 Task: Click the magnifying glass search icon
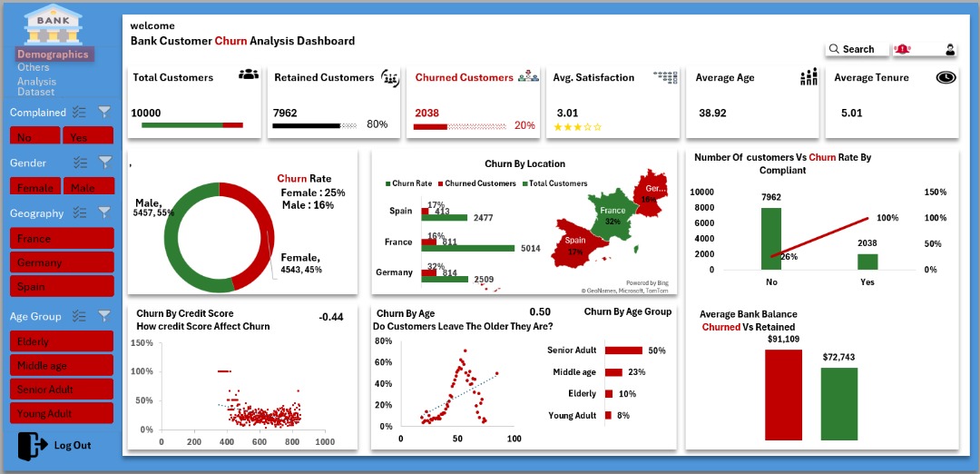point(834,49)
